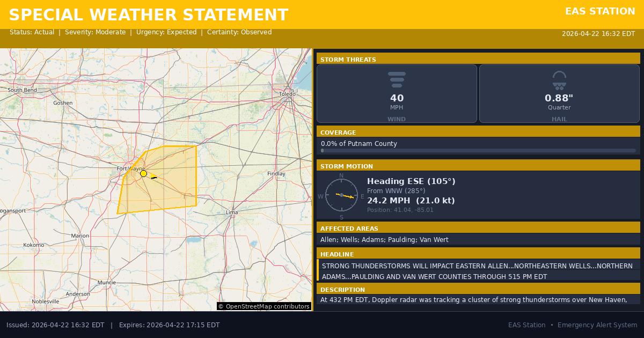The height and width of the screenshot is (338, 644).
Task: Click the Toledo city label on map
Action: coord(287,94)
